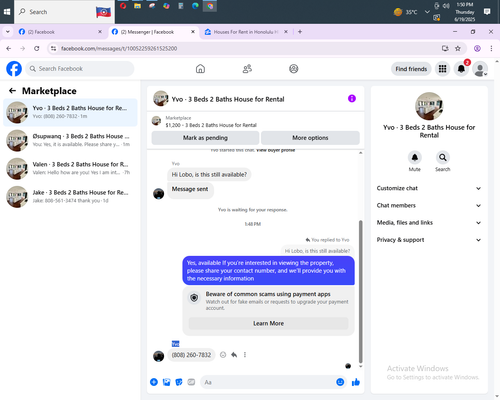Bookmark this page with the star icon
500x400 pixels.
tap(458, 48)
